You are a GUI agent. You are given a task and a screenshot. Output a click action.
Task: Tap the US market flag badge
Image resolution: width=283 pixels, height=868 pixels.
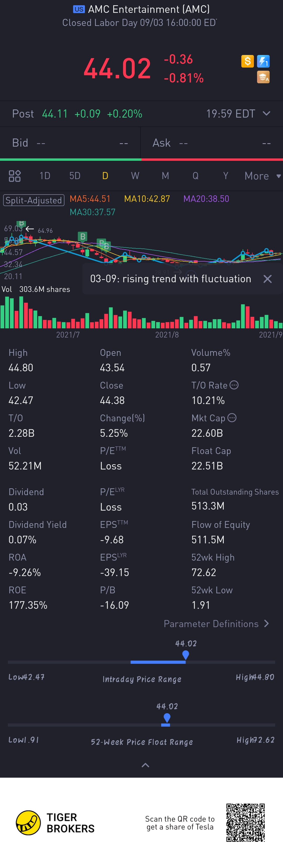[79, 9]
